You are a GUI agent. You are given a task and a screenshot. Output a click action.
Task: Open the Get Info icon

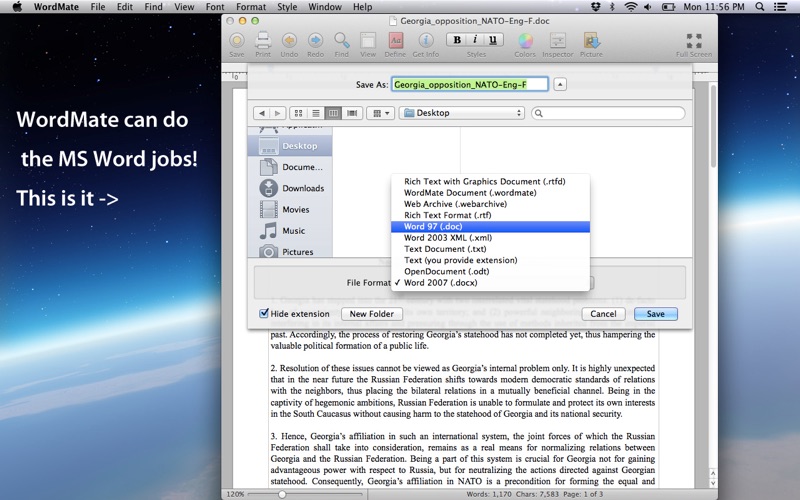coord(426,40)
